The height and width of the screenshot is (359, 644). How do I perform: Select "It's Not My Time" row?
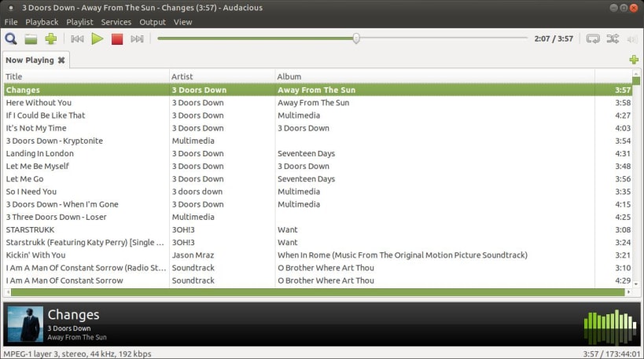pyautogui.click(x=318, y=128)
